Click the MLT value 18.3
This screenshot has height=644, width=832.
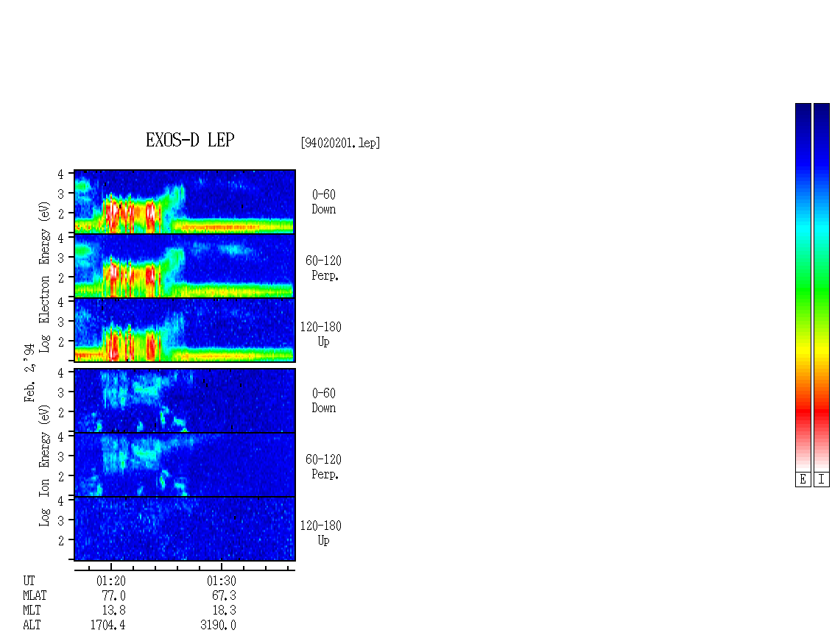[224, 611]
